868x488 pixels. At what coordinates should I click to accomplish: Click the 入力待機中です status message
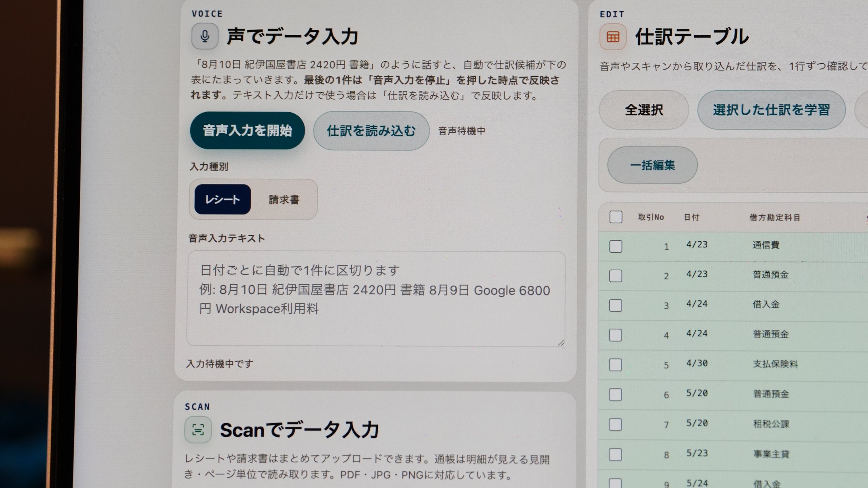(220, 364)
